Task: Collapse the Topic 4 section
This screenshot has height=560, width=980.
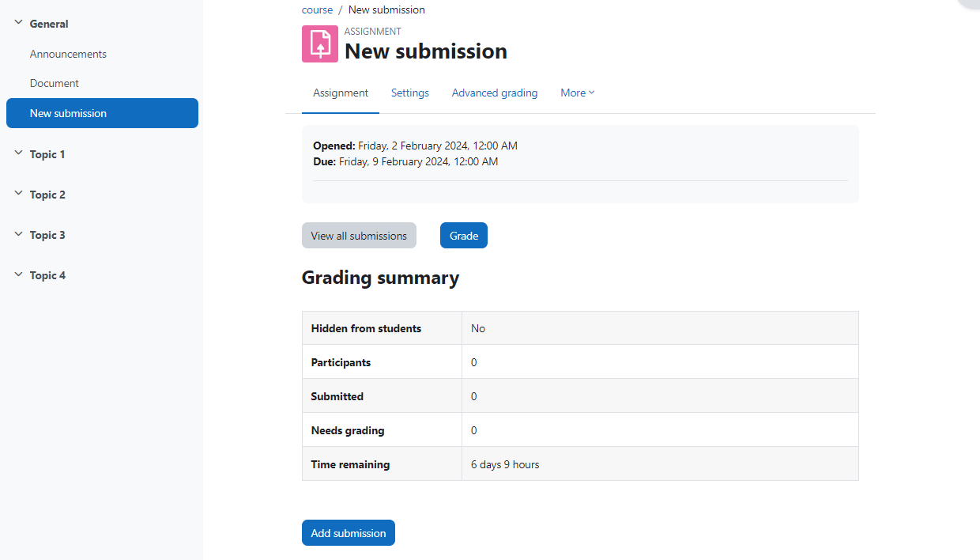Action: 17,274
